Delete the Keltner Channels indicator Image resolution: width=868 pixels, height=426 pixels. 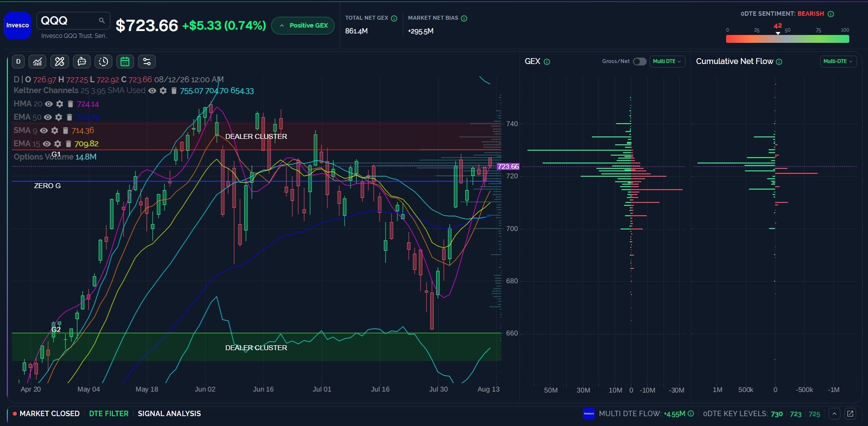point(174,91)
